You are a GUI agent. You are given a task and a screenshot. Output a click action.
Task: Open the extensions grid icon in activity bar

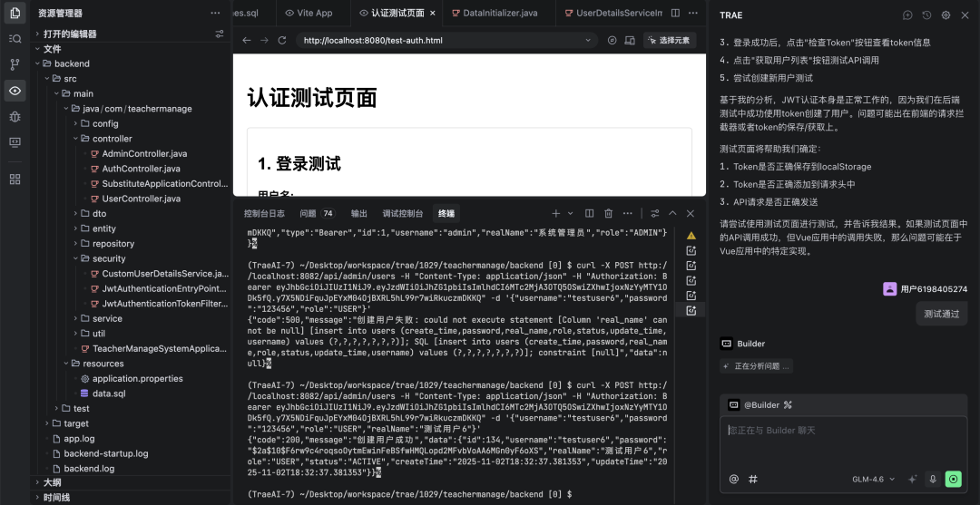[x=15, y=180]
